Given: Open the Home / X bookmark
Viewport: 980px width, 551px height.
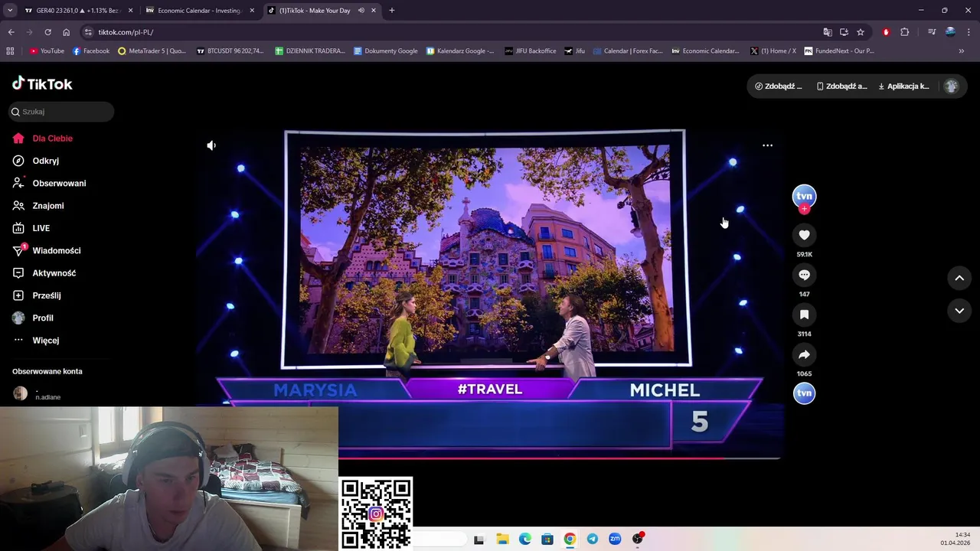Looking at the screenshot, I should click(x=773, y=51).
